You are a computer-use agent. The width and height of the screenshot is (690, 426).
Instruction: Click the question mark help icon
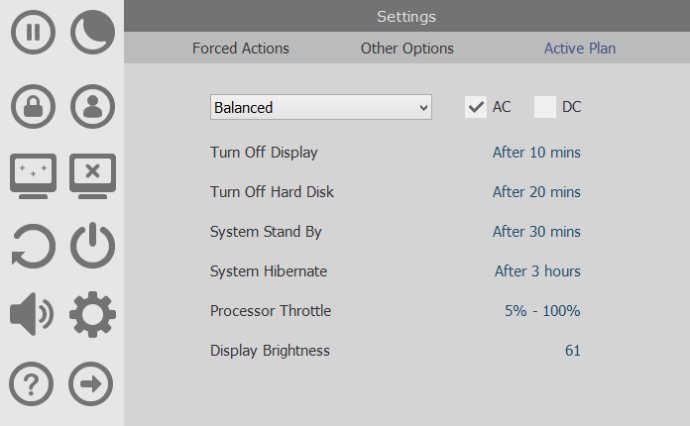click(x=31, y=384)
